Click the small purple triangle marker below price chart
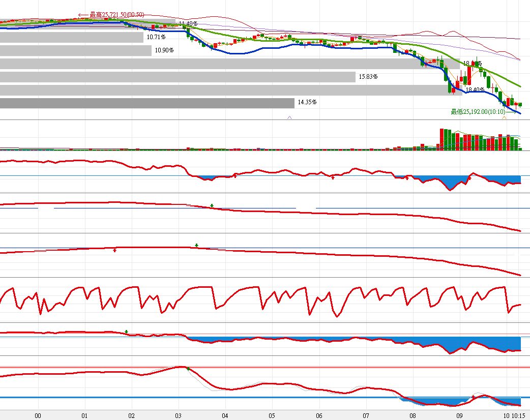The image size is (530, 420). coord(289,117)
